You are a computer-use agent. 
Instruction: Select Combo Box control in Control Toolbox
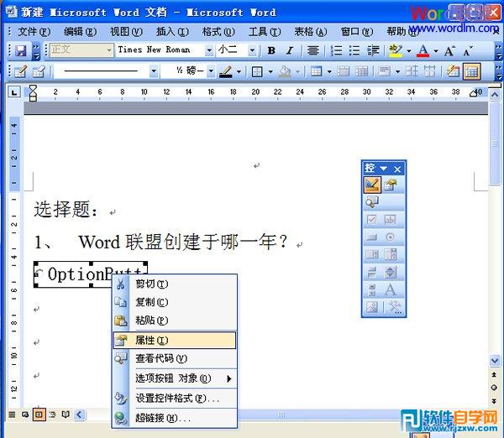coord(391,254)
